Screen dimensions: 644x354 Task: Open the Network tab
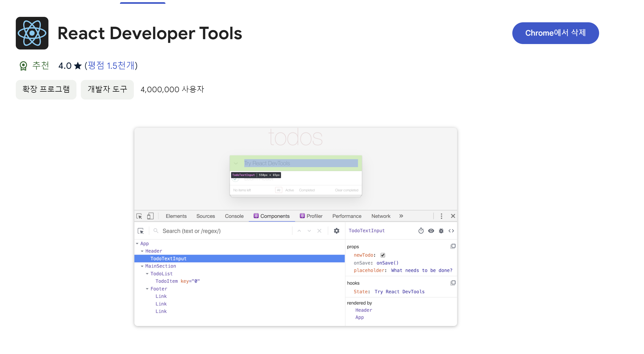381,216
